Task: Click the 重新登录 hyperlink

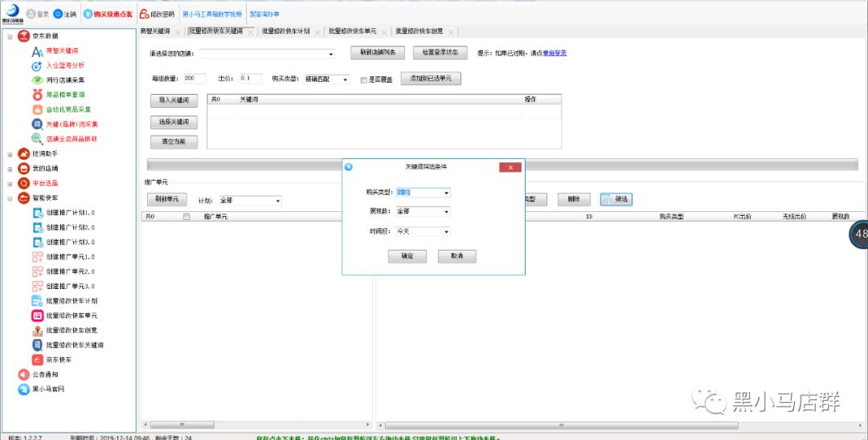Action: click(554, 53)
